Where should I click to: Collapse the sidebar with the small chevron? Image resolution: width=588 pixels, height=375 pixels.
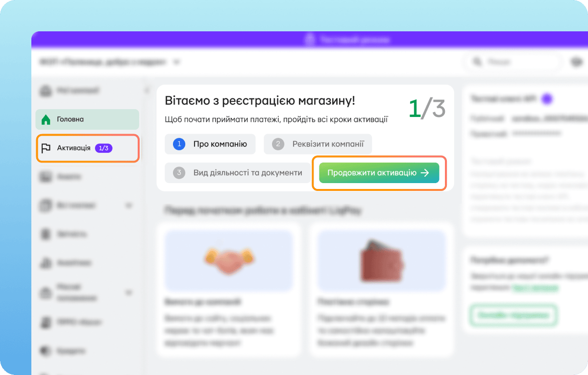147,91
